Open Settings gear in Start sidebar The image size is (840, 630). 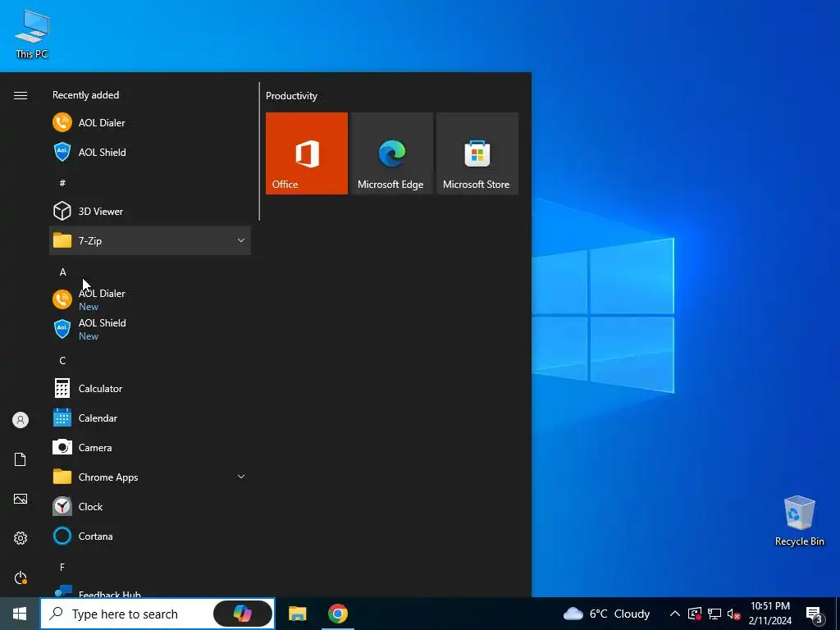pyautogui.click(x=21, y=538)
